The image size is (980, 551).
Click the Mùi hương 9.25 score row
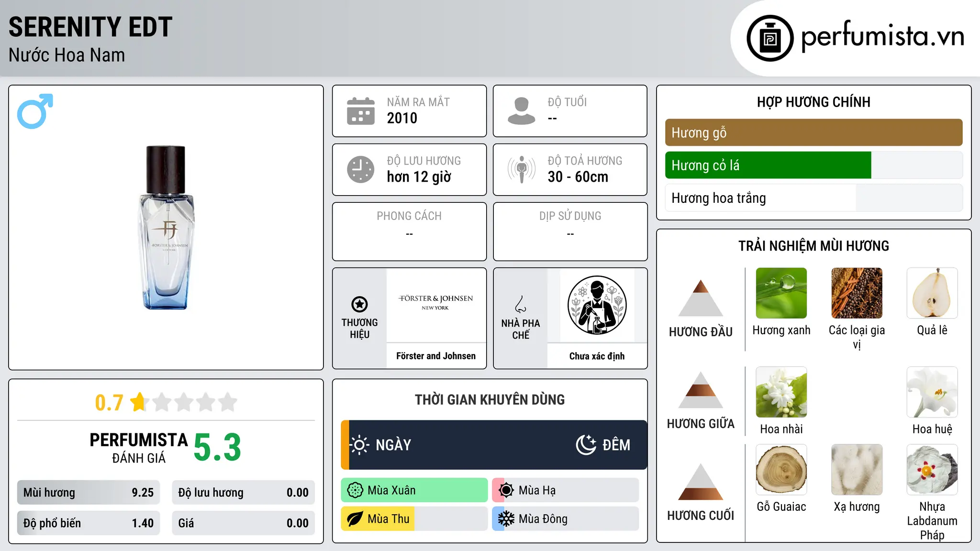[x=89, y=493]
